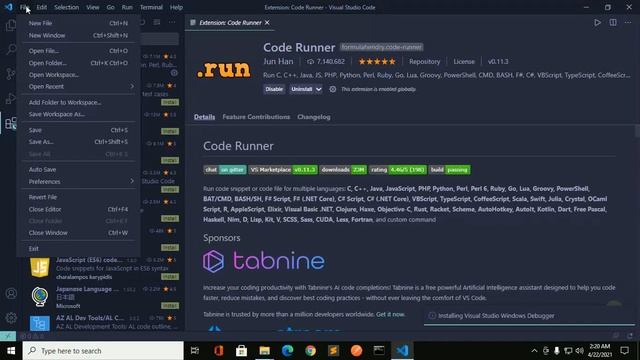
Task: Open Microsoft Edge from the taskbar
Action: (x=287, y=351)
